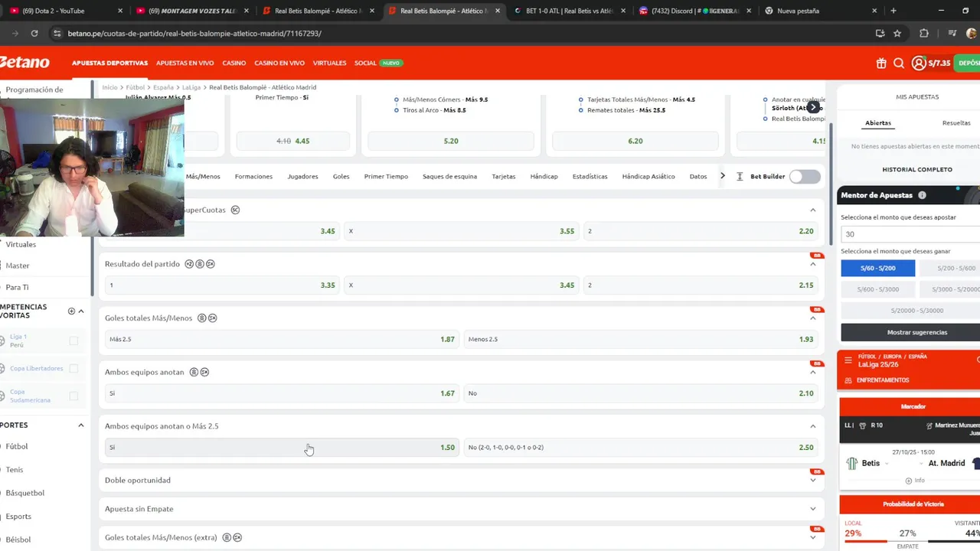Screen dimensions: 980x551
Task: Switch to the Hándicap Asiático tab
Action: [648, 176]
